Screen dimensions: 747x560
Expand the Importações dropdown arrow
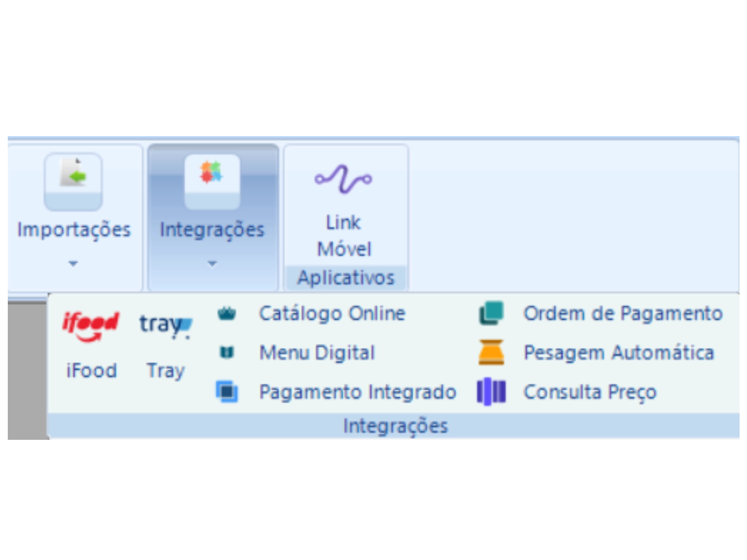tap(73, 264)
